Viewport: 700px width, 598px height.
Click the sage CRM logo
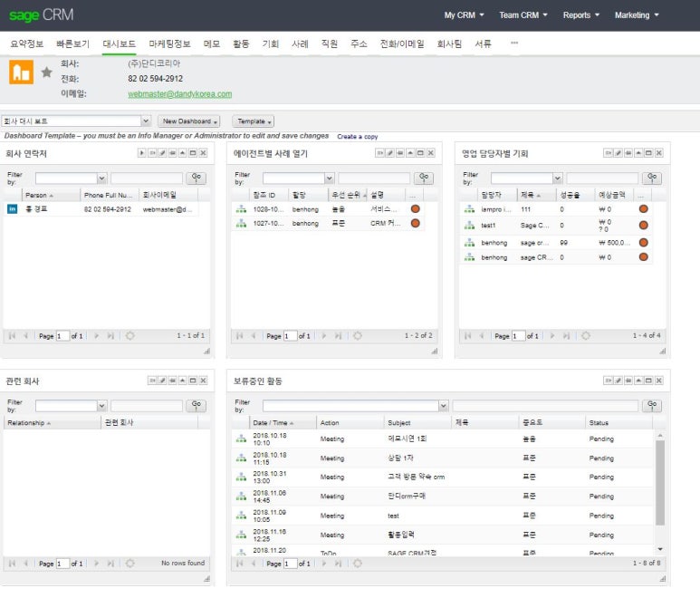(41, 15)
